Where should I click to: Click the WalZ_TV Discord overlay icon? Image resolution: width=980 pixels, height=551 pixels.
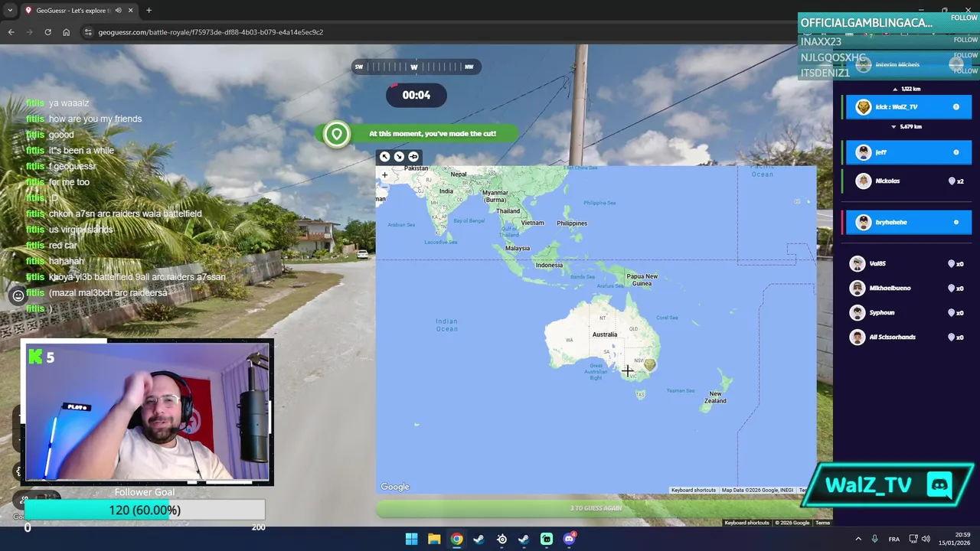[x=939, y=484]
